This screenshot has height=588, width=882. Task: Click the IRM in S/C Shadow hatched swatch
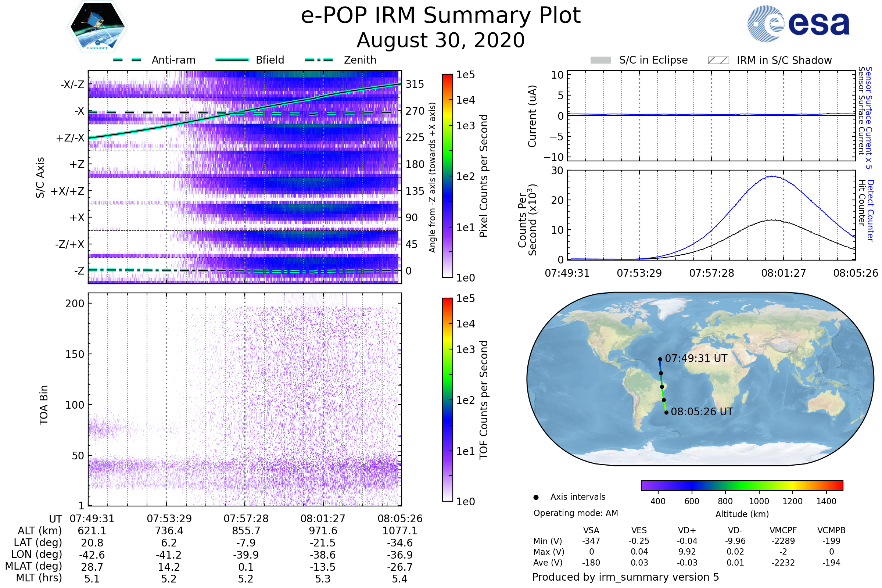coord(718,60)
